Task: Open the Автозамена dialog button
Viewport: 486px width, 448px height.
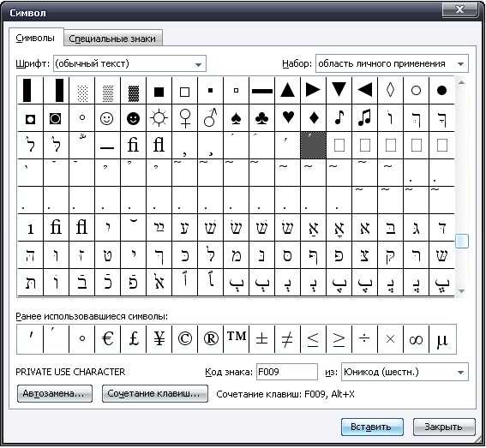Action: pos(55,393)
